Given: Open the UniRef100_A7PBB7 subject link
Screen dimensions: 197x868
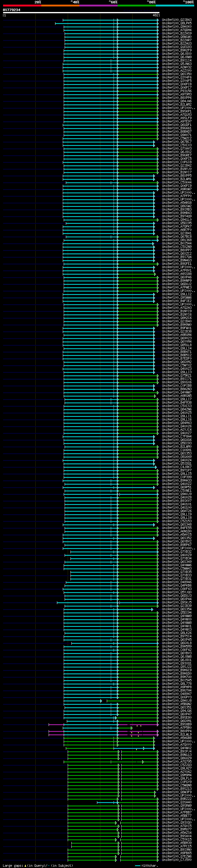Looking at the screenshot, I should click(177, 812).
